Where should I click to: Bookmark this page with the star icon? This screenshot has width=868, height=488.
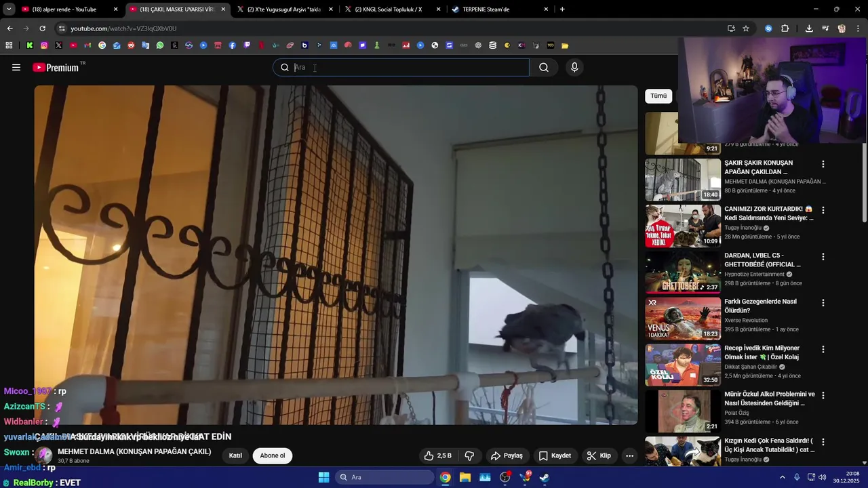746,28
